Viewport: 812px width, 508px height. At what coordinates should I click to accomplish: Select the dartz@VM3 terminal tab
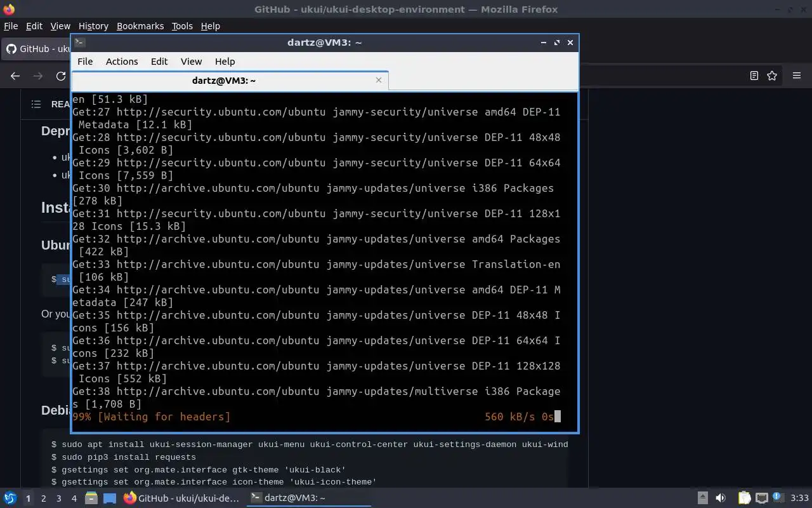pos(230,81)
